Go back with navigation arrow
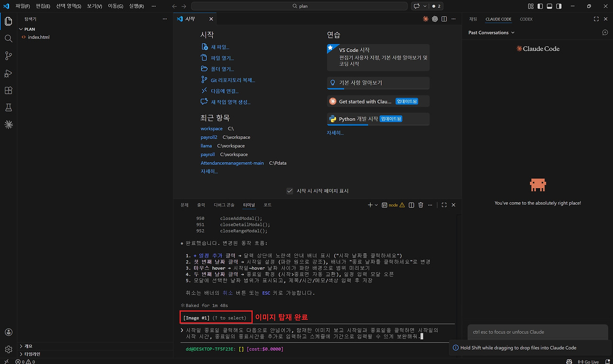The height and width of the screenshot is (364, 613). [x=175, y=6]
